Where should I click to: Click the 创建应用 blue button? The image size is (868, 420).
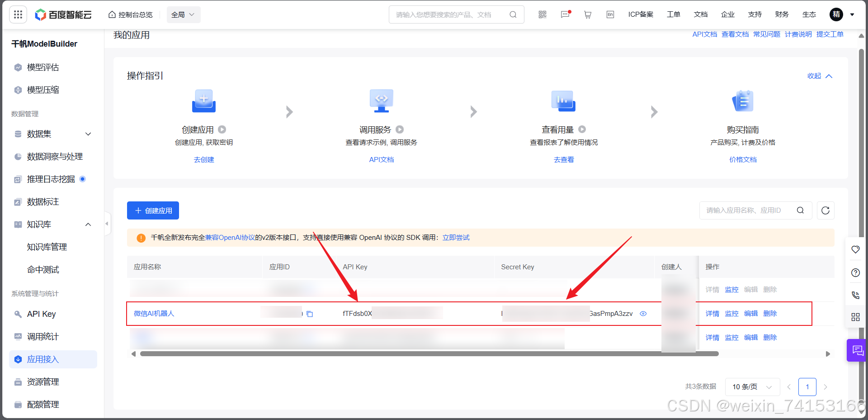pyautogui.click(x=153, y=210)
